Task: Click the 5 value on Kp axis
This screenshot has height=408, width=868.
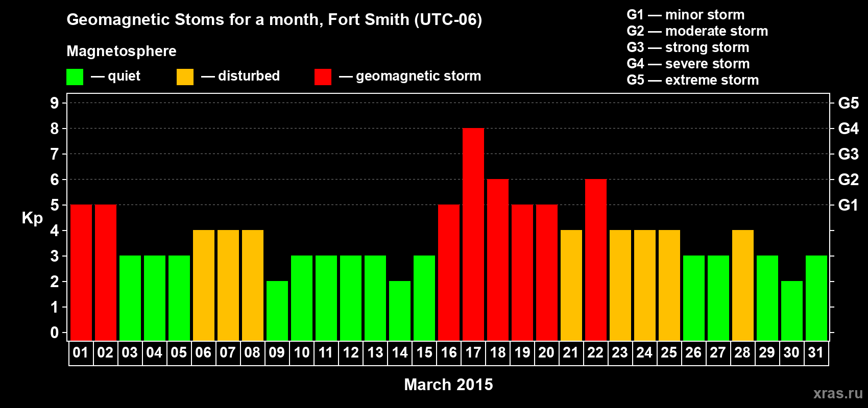Action: 55,205
